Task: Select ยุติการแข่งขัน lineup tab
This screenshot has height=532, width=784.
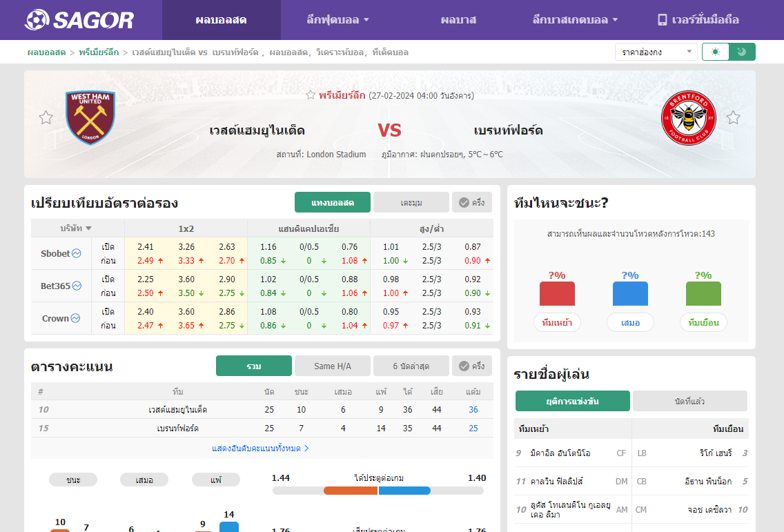Action: pos(573,401)
